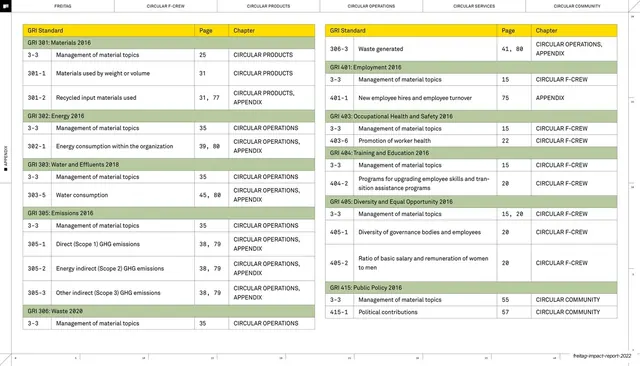Screen dimensions: 640x366
Task: Select the 'Waste generated' row
Action: [x=471, y=49]
